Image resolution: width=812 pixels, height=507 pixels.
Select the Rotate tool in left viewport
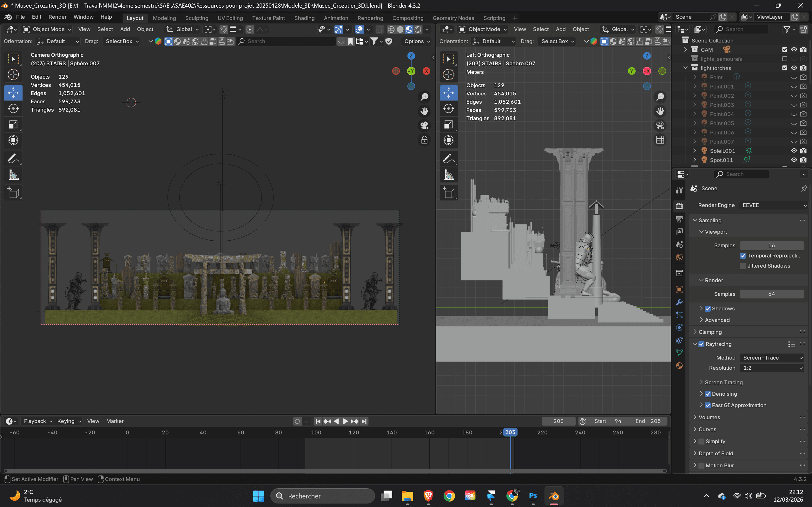(x=13, y=109)
